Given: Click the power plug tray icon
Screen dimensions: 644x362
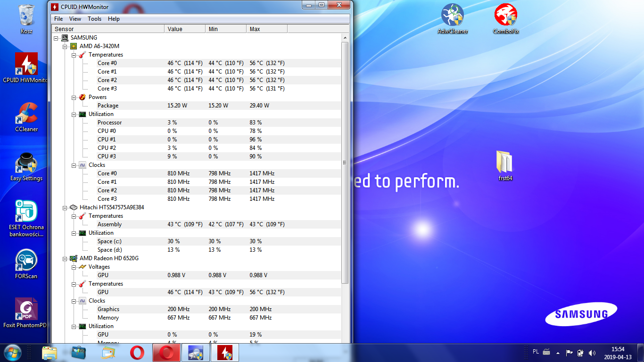Looking at the screenshot, I should (580, 353).
